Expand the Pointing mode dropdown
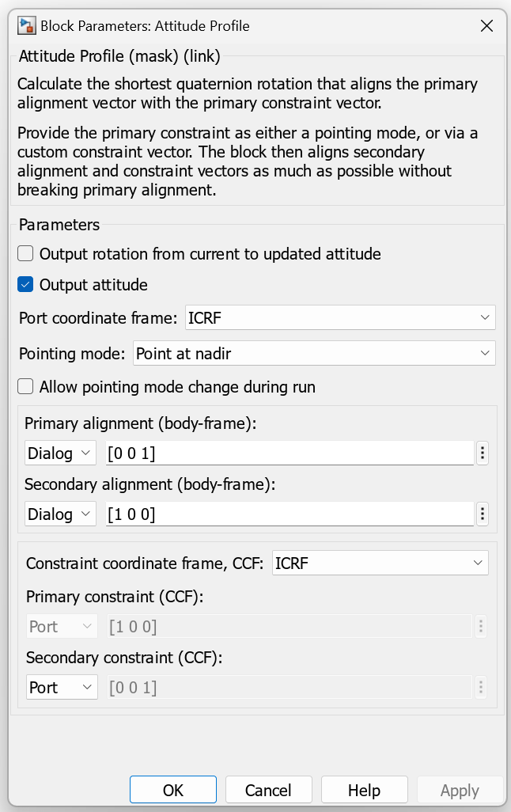This screenshot has height=812, width=511. pos(314,354)
